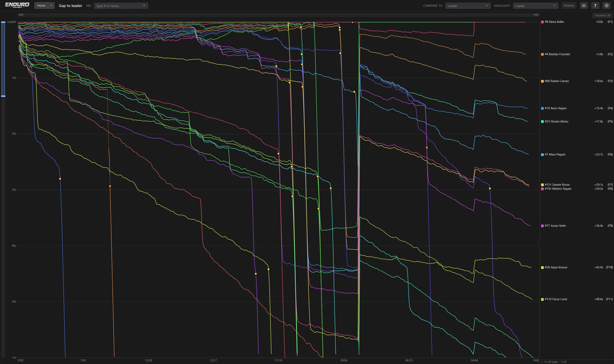This screenshot has width=614, height=364.
Task: Click the 40s y-axis gap label
Action: point(14,246)
